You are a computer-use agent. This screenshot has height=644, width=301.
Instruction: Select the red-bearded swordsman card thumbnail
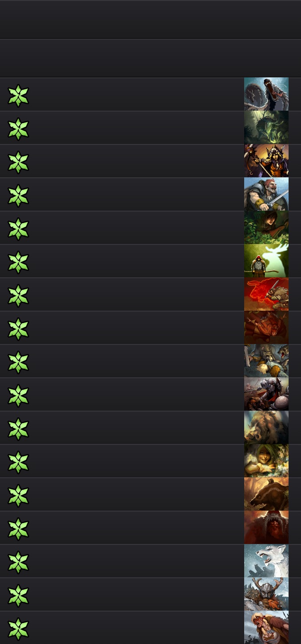[x=266, y=194]
